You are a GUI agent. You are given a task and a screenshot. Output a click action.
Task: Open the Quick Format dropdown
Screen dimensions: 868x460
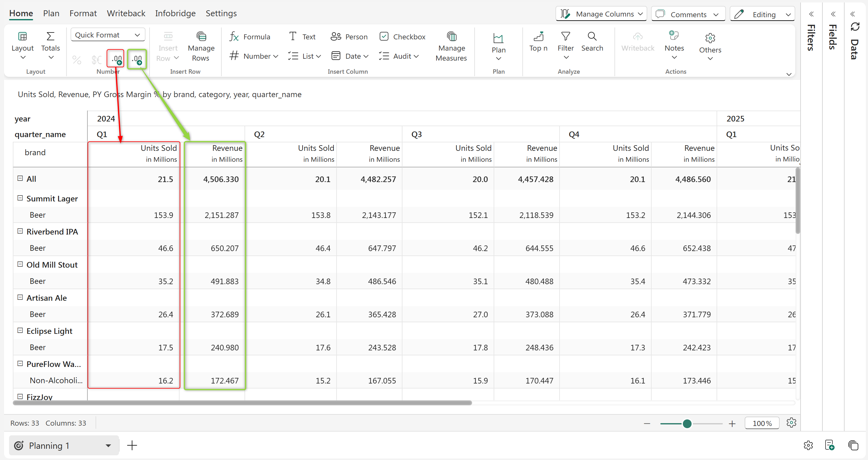pos(107,35)
